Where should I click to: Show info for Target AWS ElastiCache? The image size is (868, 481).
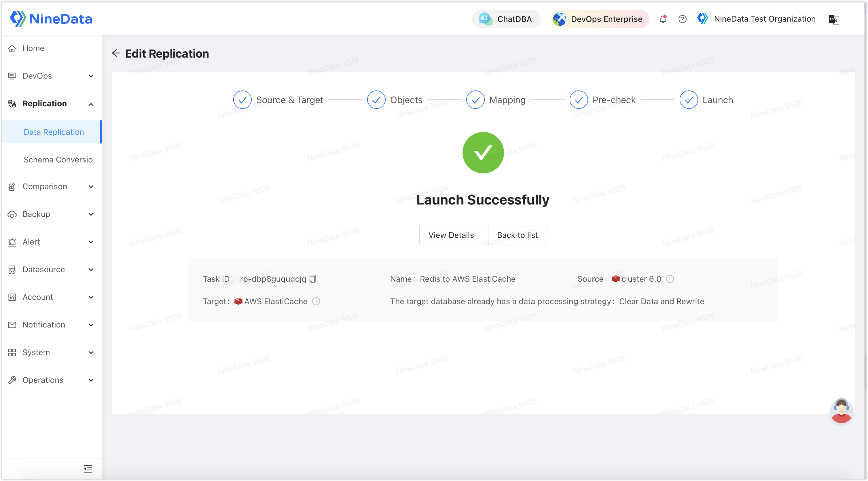(x=316, y=301)
